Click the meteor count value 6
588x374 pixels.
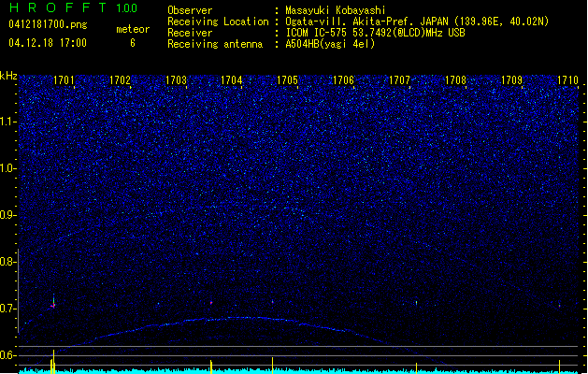pos(133,43)
